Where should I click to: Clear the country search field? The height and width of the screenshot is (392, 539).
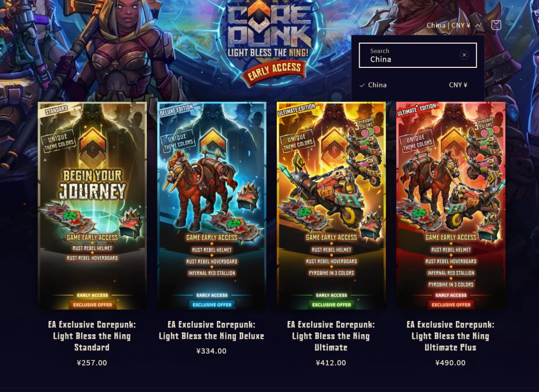(x=464, y=55)
